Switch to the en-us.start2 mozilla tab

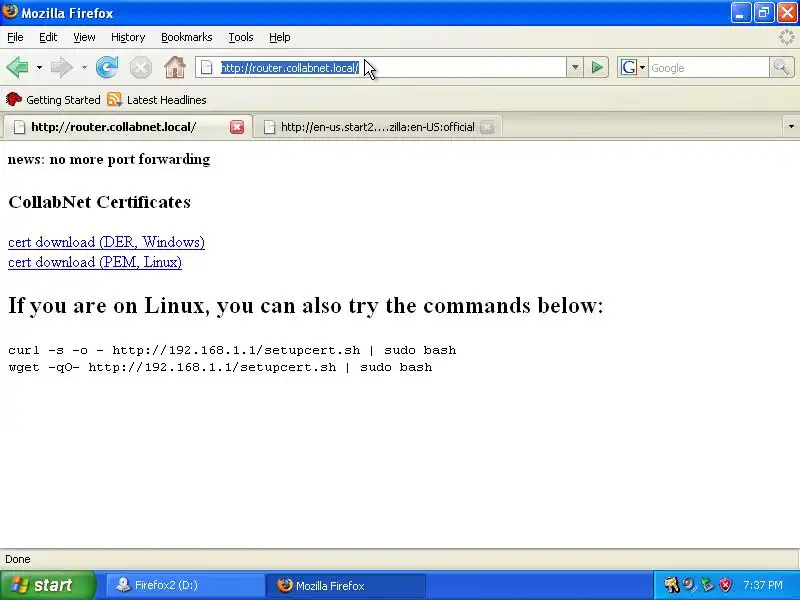pos(378,127)
